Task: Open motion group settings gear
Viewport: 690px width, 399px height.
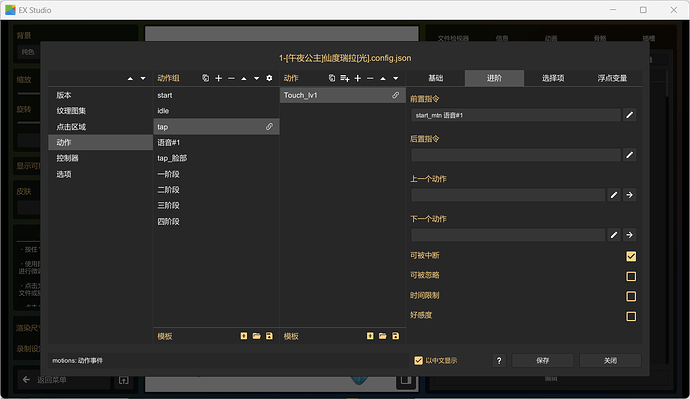Action: pyautogui.click(x=269, y=78)
